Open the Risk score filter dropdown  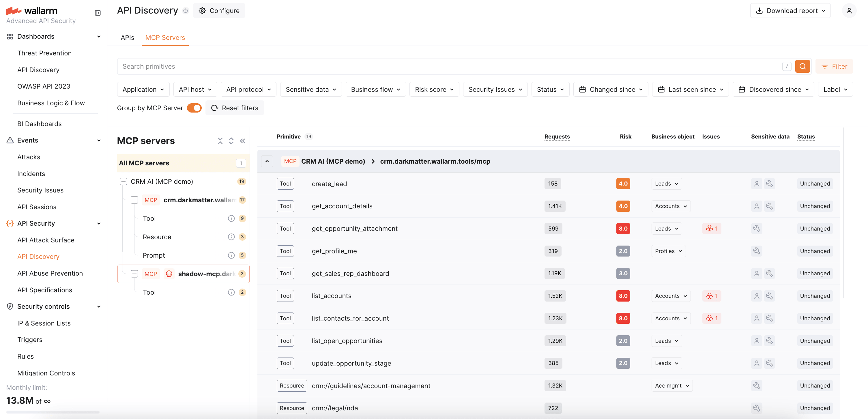[x=434, y=89]
